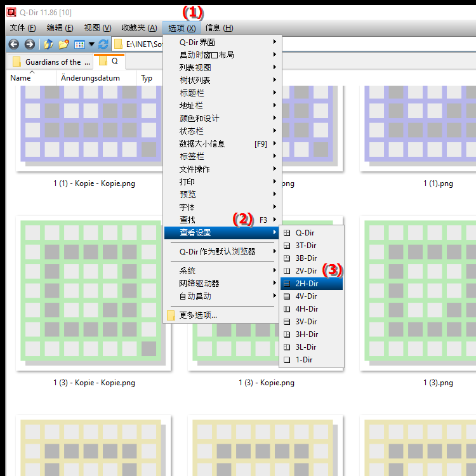Viewport: 476px width, 476px height.
Task: Click 更多选项... menu entry
Action: tap(222, 315)
